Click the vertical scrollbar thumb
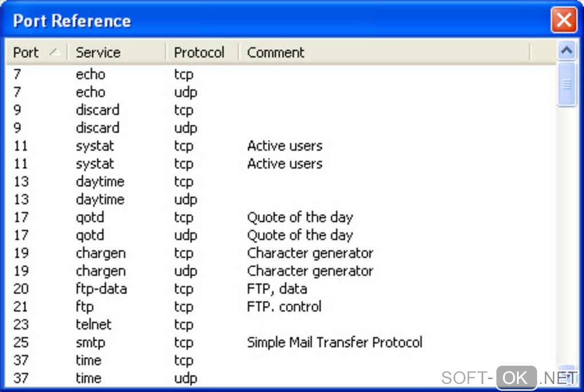Viewport: 584px width, 392px height. [x=567, y=84]
